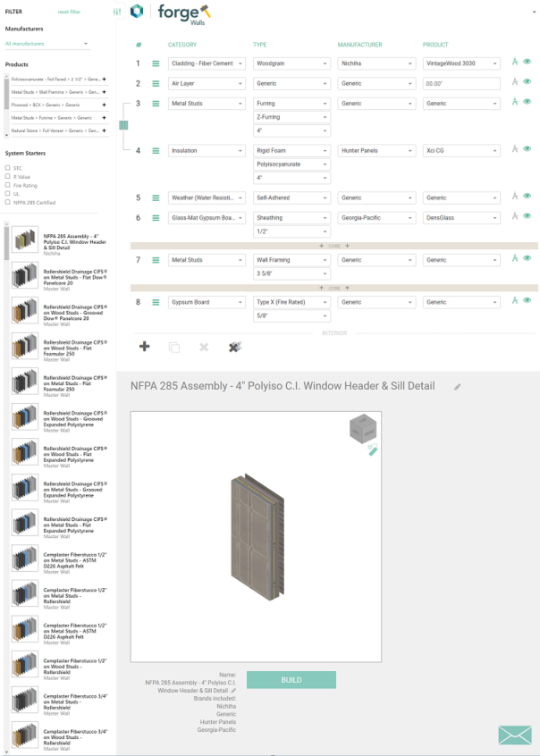The image size is (540, 756).
Task: Click the lower CORE divider bar
Action: pyautogui.click(x=334, y=289)
